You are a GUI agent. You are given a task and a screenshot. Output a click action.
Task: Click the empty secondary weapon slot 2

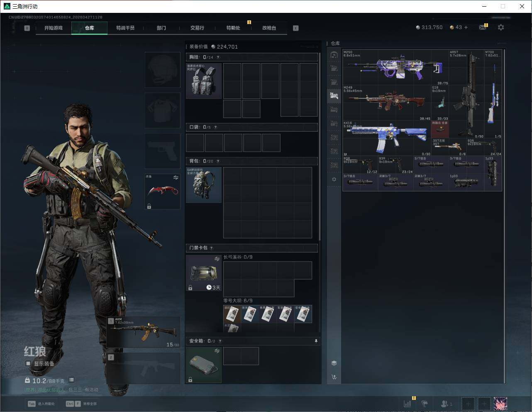coord(144,368)
